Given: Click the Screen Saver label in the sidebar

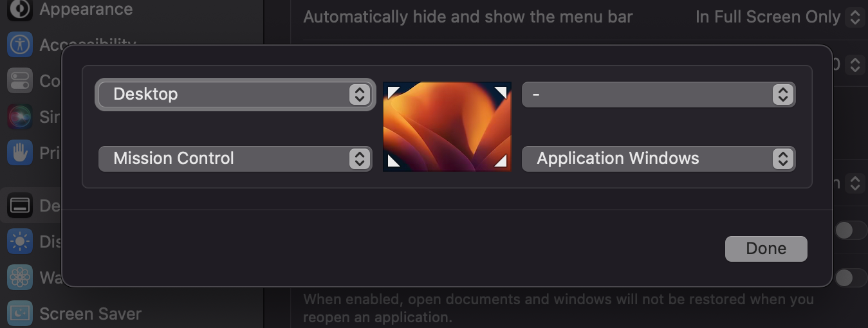Looking at the screenshot, I should (x=90, y=314).
